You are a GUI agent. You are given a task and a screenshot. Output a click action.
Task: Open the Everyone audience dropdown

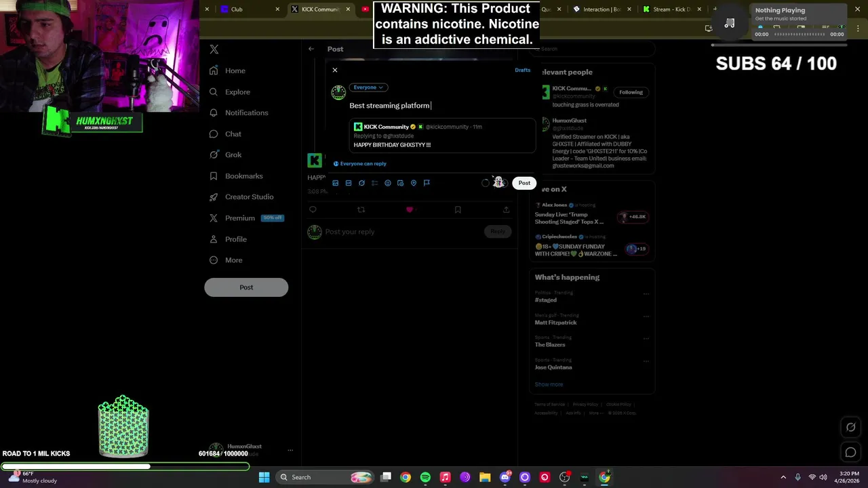coord(368,87)
